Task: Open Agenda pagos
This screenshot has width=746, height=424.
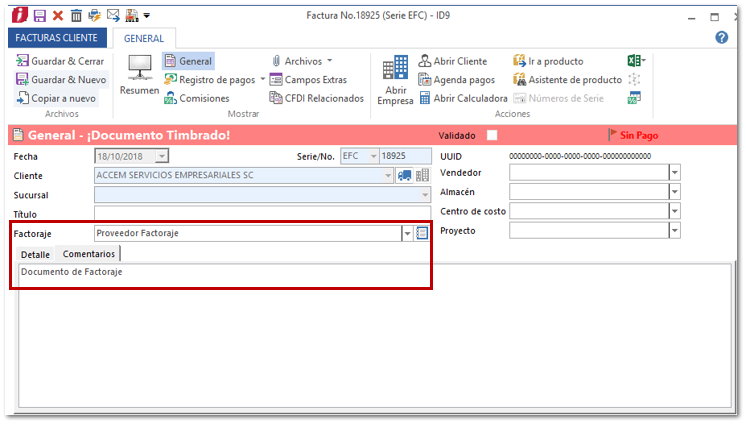Action: [x=457, y=80]
